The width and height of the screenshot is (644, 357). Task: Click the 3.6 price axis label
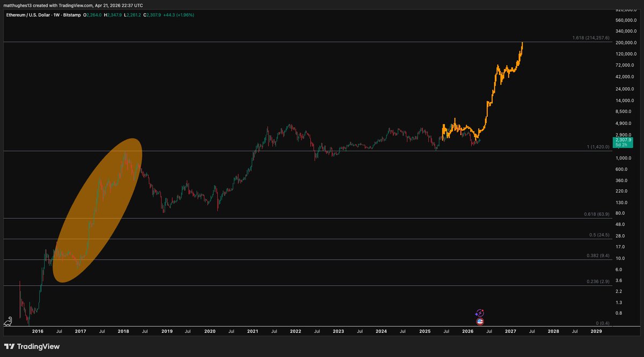(619, 280)
